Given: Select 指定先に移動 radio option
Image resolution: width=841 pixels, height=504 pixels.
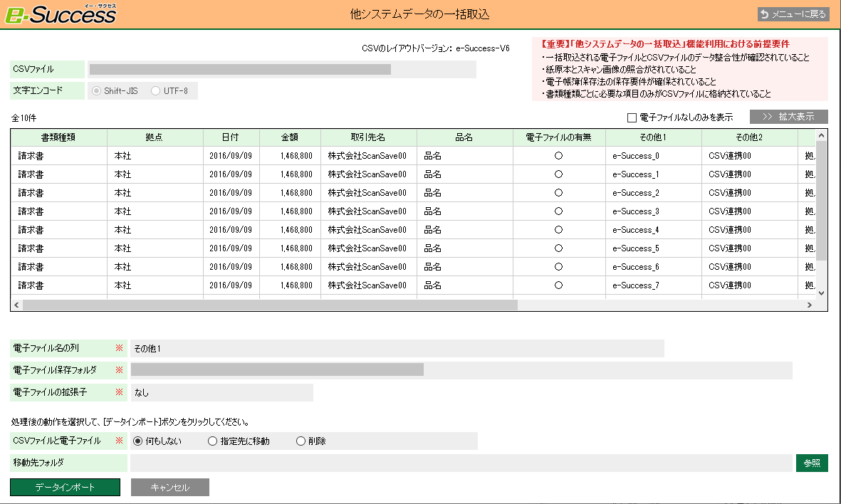Looking at the screenshot, I should click(212, 441).
